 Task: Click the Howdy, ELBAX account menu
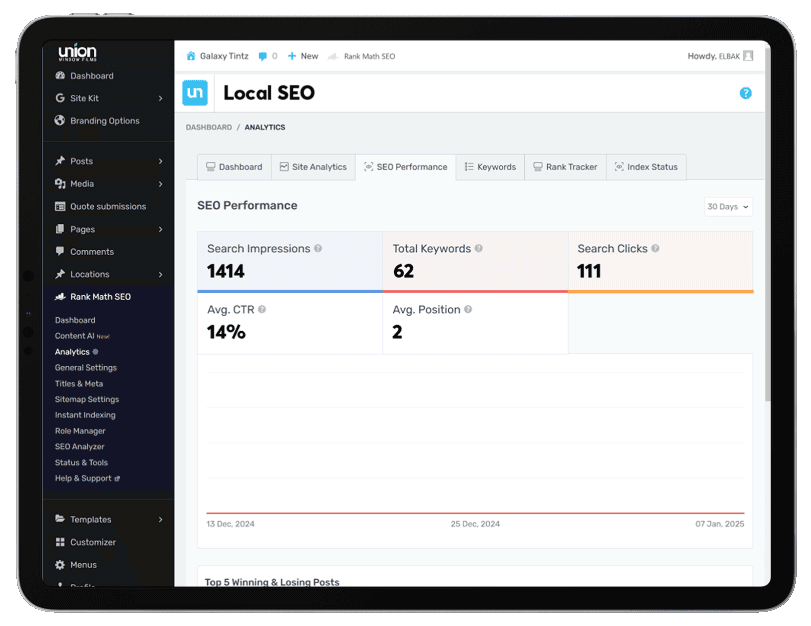720,56
